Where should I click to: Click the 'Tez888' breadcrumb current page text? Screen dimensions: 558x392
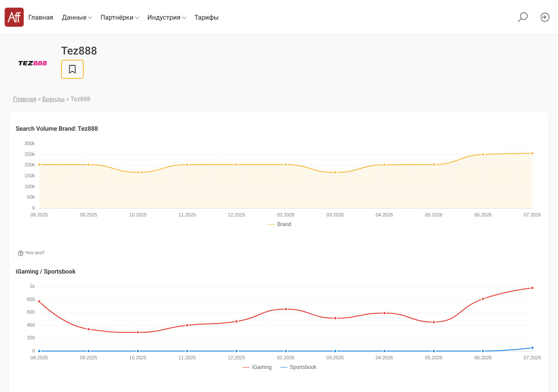coord(81,99)
